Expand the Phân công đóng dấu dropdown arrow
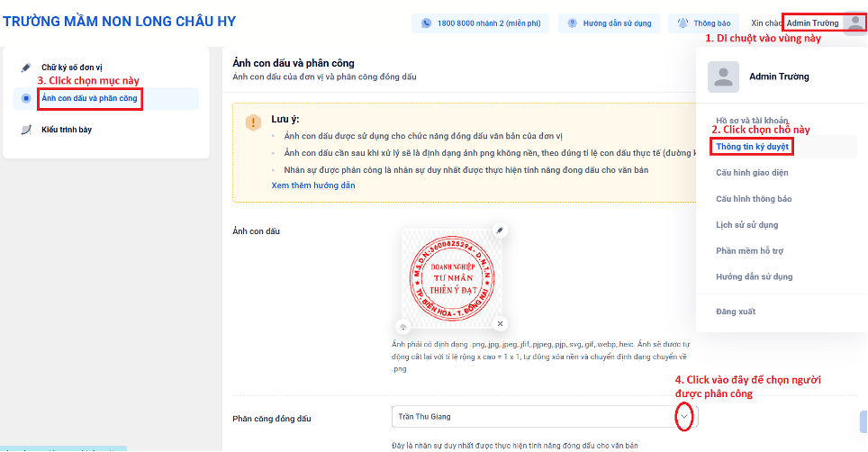The image size is (868, 452). click(685, 417)
